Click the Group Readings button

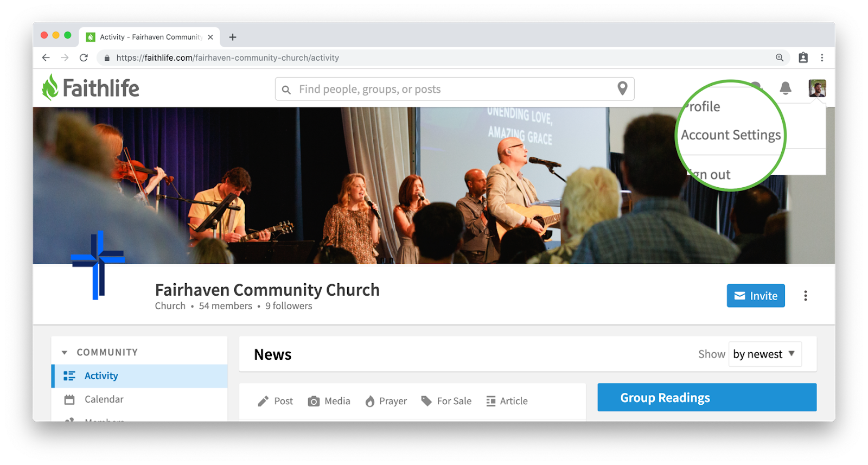[707, 398]
